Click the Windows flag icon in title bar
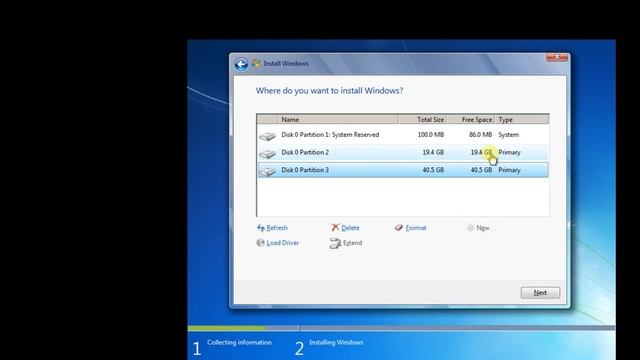The height and width of the screenshot is (360, 640). click(256, 63)
